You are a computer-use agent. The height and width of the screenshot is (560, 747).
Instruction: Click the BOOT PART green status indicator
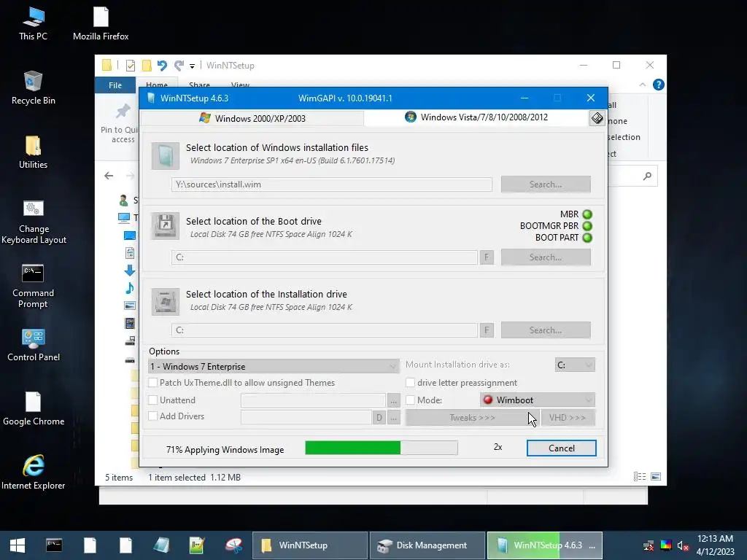click(x=587, y=238)
